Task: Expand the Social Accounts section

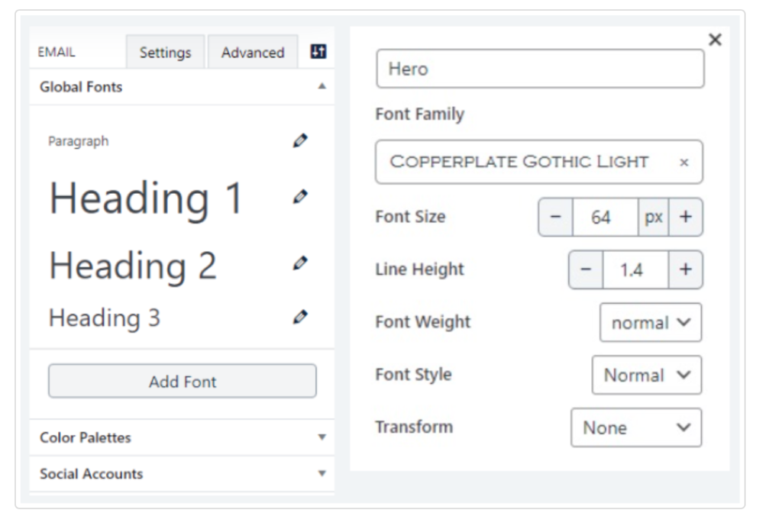Action: (182, 474)
